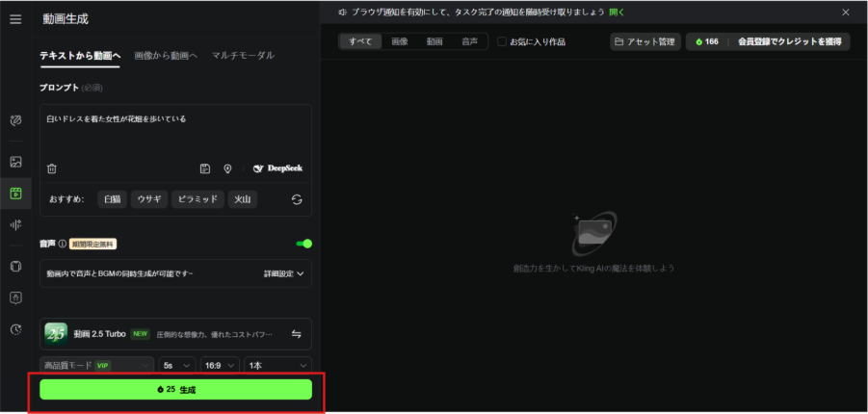Click the DeepSeek prompt assistant
The image size is (868, 414).
[x=277, y=168]
